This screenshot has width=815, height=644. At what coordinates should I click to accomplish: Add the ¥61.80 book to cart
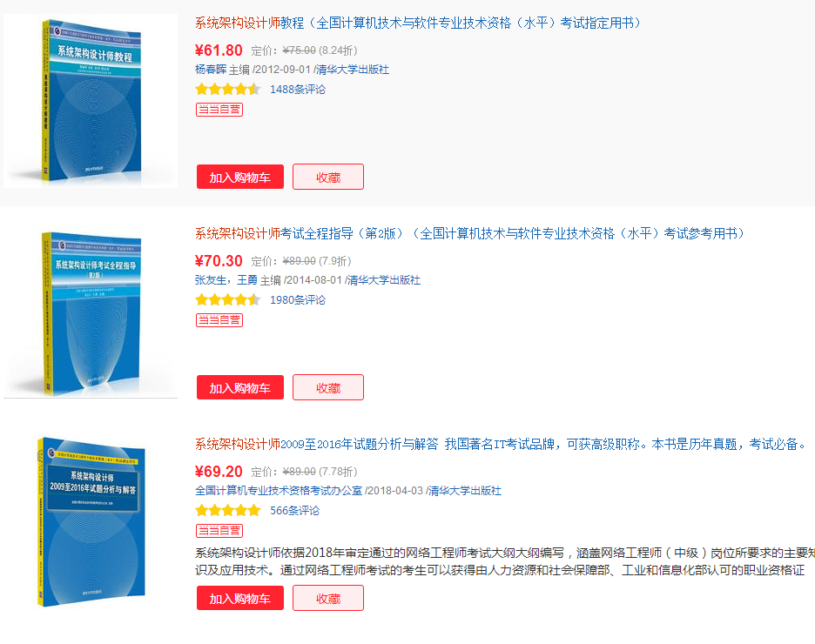[x=240, y=178]
